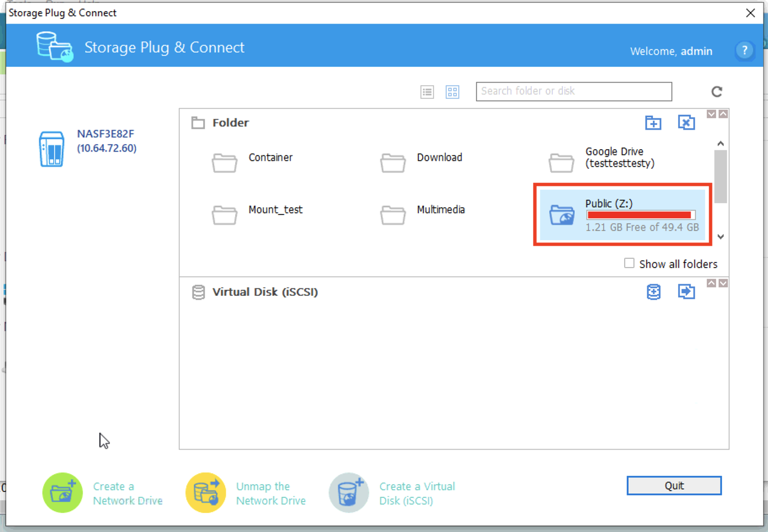The image size is (768, 532).
Task: Open the help question mark icon
Action: [744, 51]
